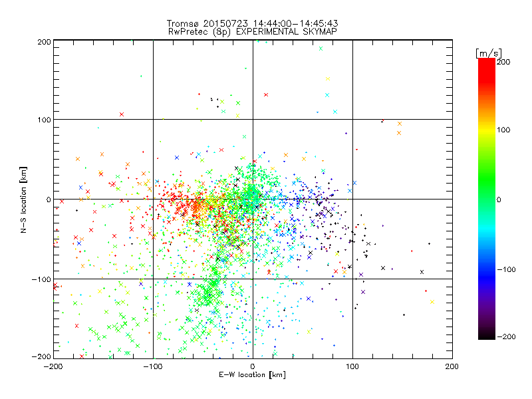Click the E-W axis '100' tick label
Screen dimensions: 532x399
point(352,366)
